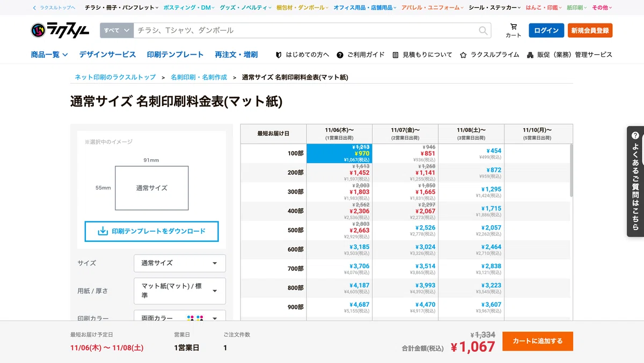Image resolution: width=644 pixels, height=363 pixels.
Task: Select the ¥2,057 price cell for 500部
Action: 471,231
